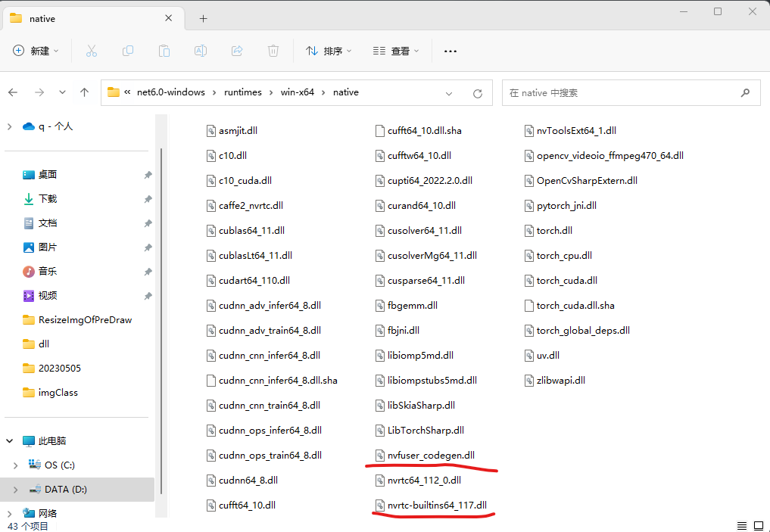Image resolution: width=770 pixels, height=532 pixels.
Task: Click the Back navigation arrow
Action: (x=12, y=92)
